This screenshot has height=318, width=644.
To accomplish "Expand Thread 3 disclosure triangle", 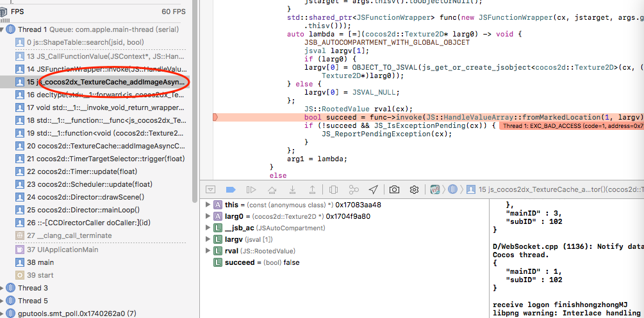I will [3, 288].
